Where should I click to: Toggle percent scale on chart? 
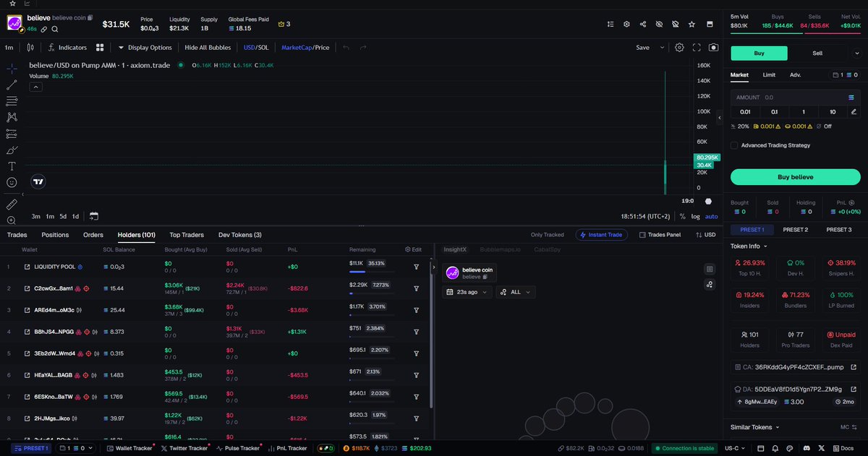click(x=682, y=216)
